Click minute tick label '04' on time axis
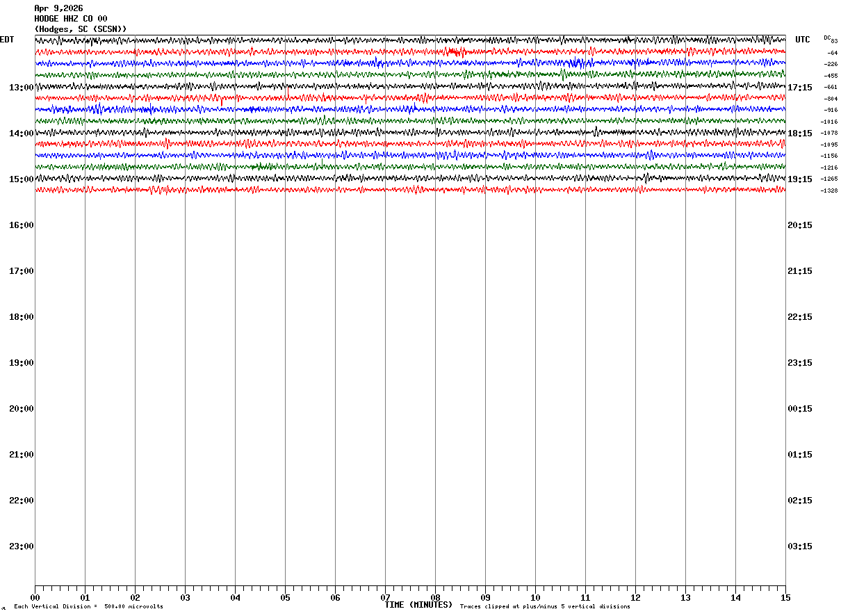 [235, 598]
